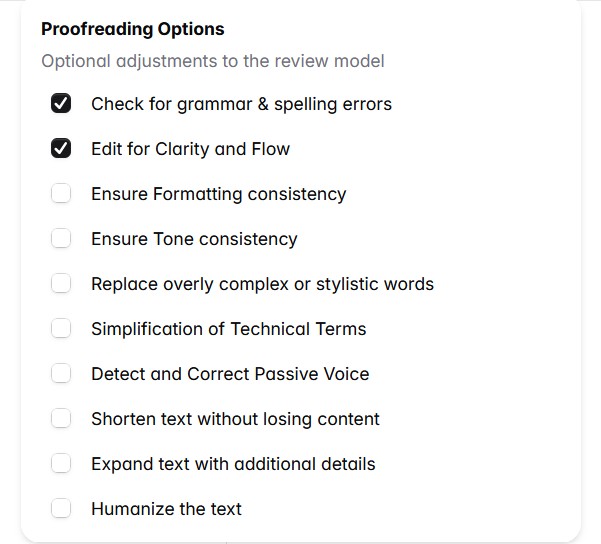Click the 'Edit for Clarity and Flow' label
The image size is (601, 544).
tap(190, 149)
